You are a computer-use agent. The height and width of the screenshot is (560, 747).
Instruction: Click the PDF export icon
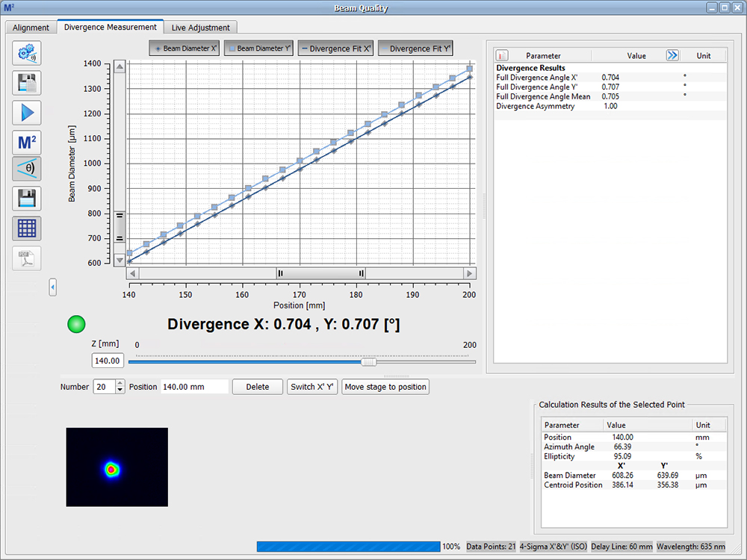click(x=27, y=258)
